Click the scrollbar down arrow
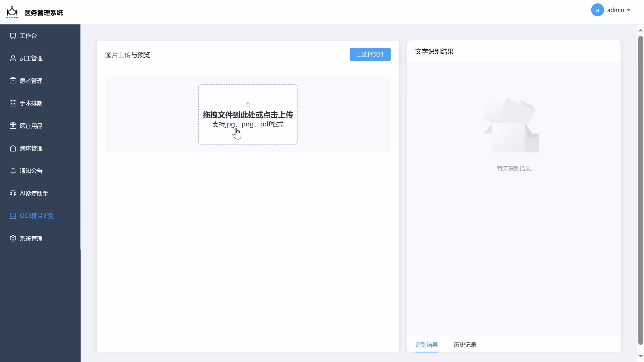 click(640, 356)
